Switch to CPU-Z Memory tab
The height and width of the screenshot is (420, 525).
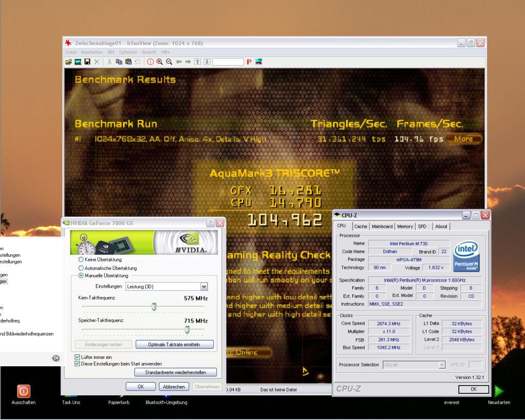pos(405,227)
